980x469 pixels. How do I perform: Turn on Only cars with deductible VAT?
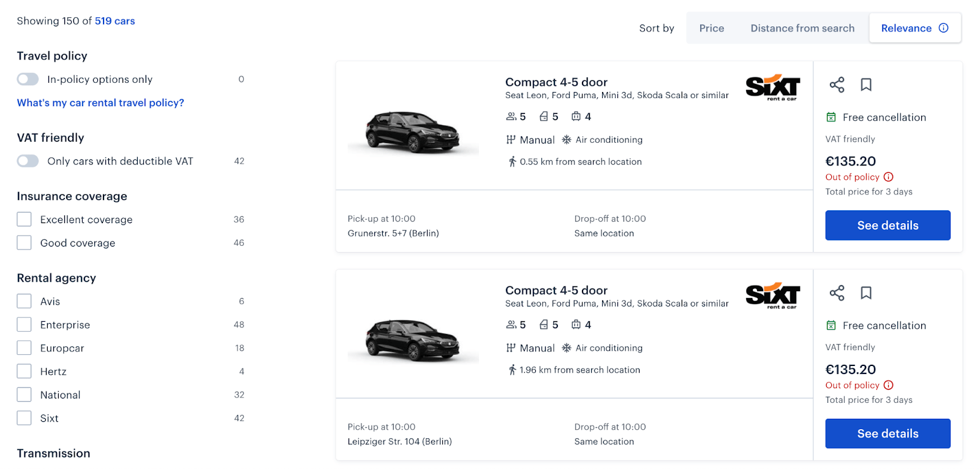coord(28,161)
